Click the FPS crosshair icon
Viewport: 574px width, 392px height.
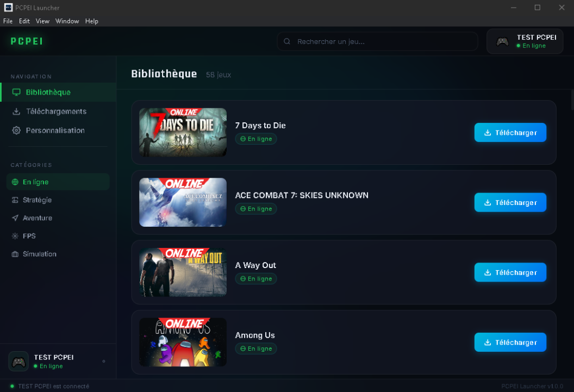pos(15,236)
